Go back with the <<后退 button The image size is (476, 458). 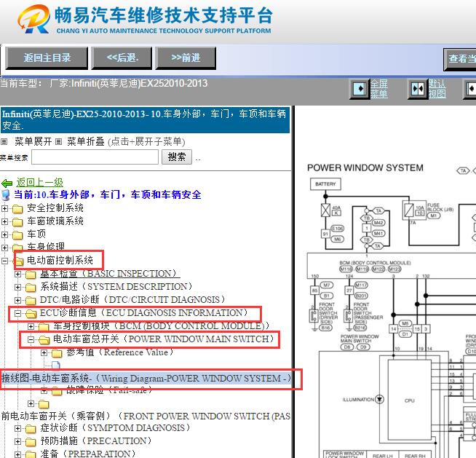(122, 58)
